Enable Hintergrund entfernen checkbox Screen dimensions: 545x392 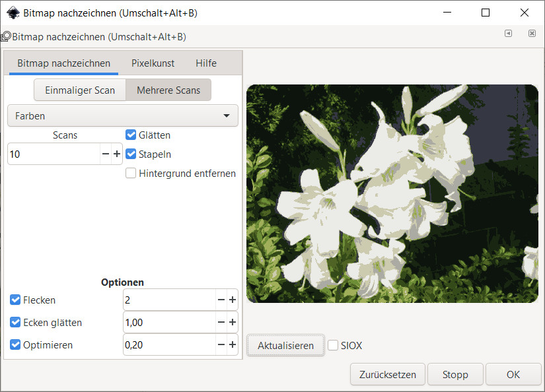tap(131, 173)
